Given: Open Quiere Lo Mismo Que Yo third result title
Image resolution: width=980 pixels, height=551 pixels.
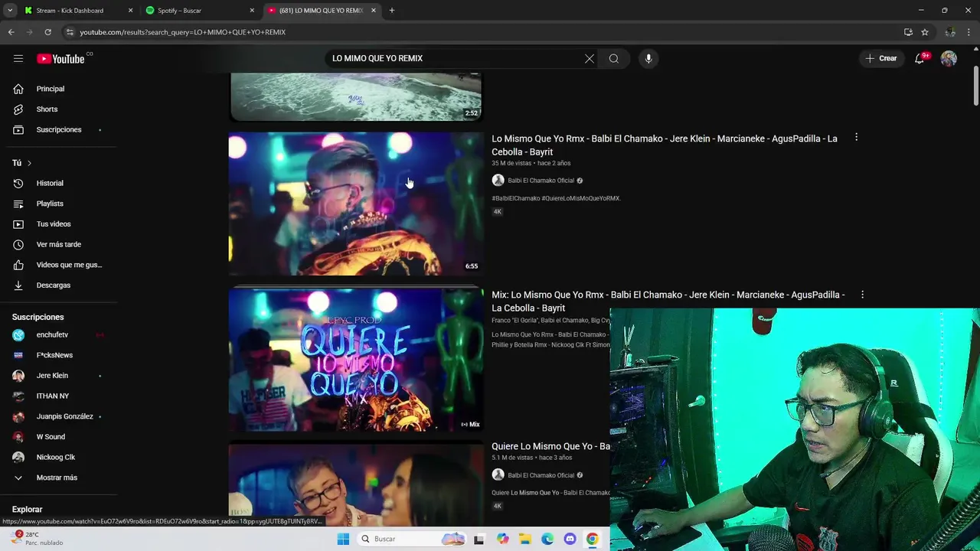Looking at the screenshot, I should [x=550, y=446].
